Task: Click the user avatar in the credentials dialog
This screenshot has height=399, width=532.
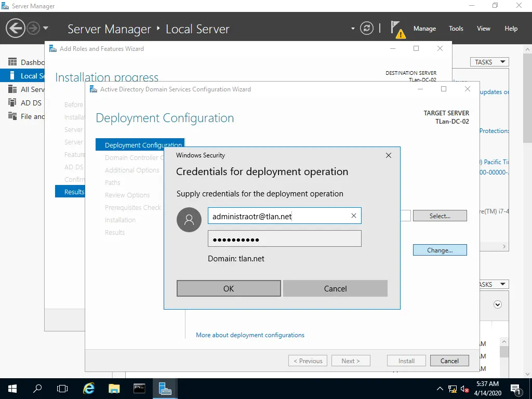Action: pos(189,220)
